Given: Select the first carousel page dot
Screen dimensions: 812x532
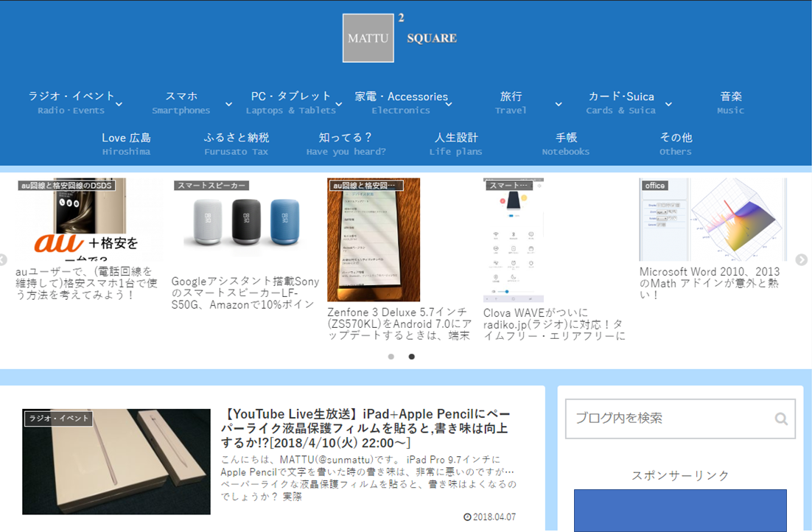Looking at the screenshot, I should pos(391,357).
